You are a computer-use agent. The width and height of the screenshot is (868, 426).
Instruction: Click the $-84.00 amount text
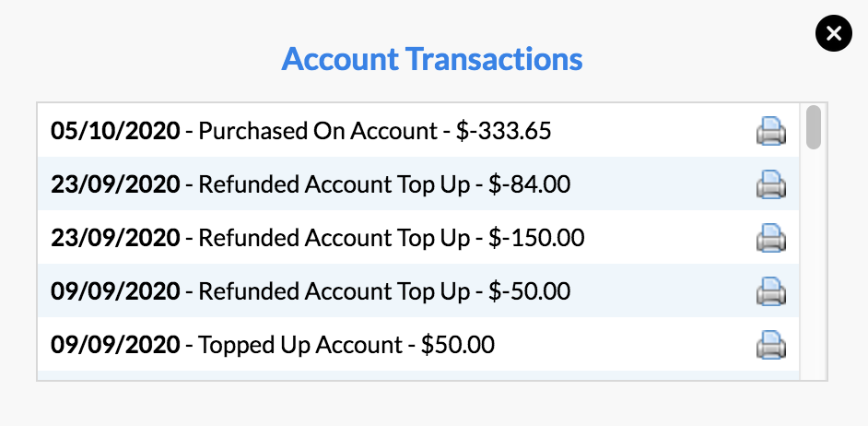529,184
